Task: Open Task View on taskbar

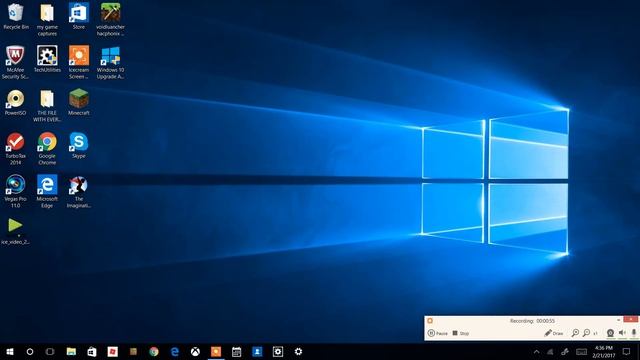Action: 50,351
